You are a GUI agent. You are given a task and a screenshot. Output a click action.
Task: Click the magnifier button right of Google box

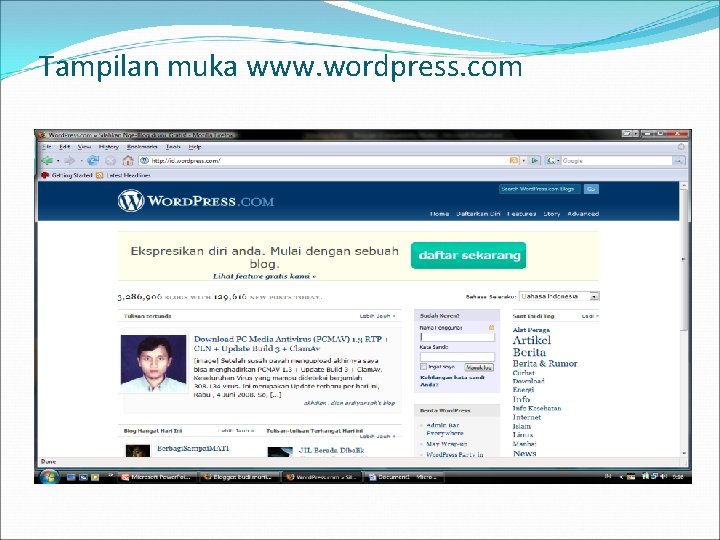click(679, 161)
